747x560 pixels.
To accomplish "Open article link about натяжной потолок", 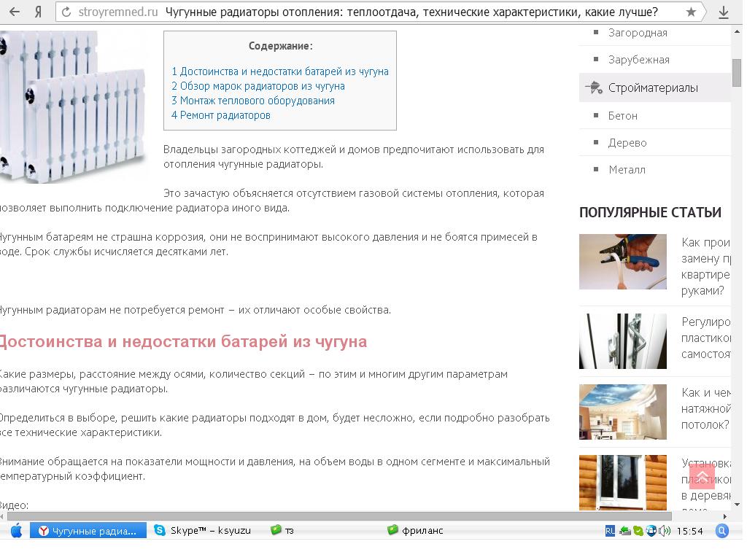I will click(706, 408).
